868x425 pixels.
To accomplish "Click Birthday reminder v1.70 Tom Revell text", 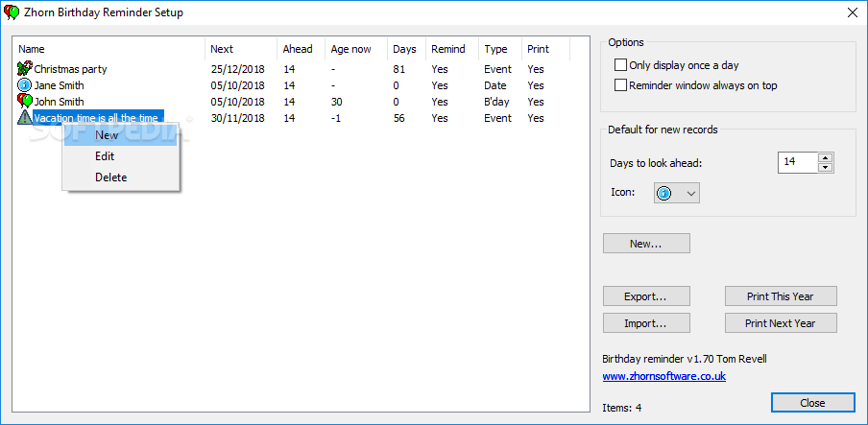I will point(685,359).
